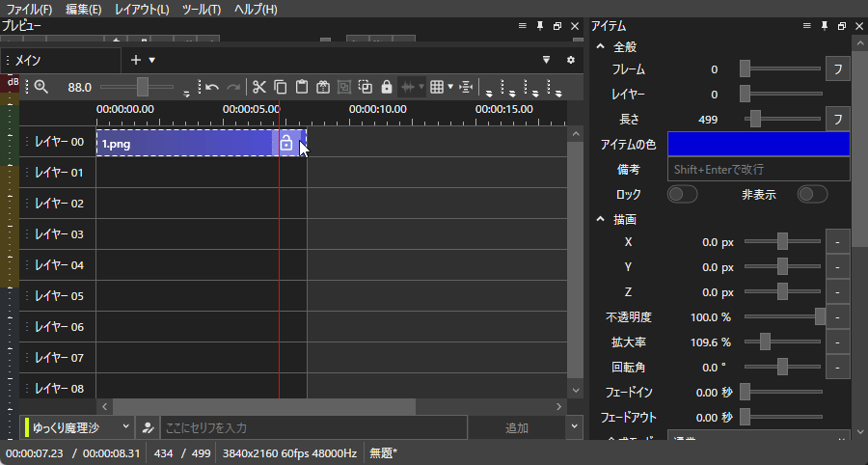Open the character edit icon beside ゆっくり魔理沙

[x=148, y=427]
